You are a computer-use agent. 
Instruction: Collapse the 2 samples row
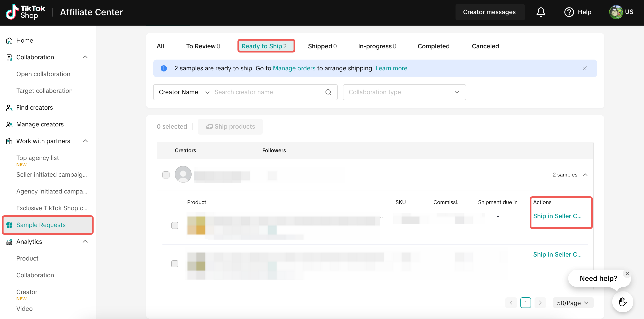pos(585,175)
